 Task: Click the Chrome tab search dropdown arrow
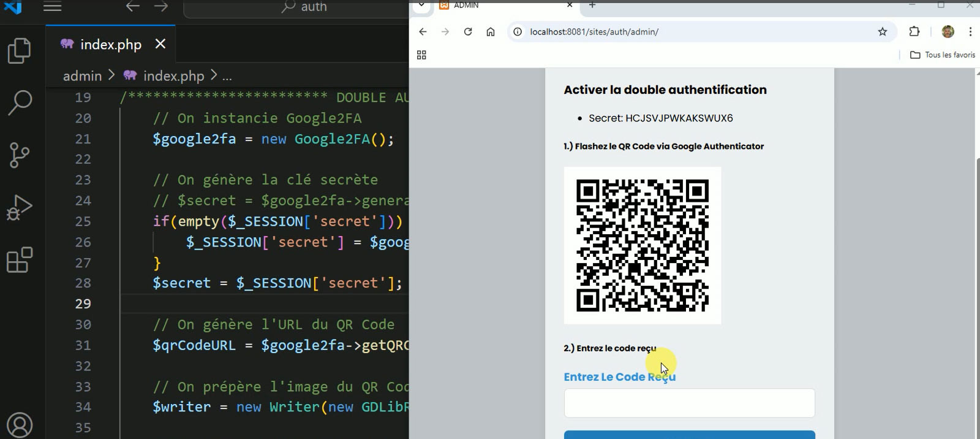coord(421,5)
